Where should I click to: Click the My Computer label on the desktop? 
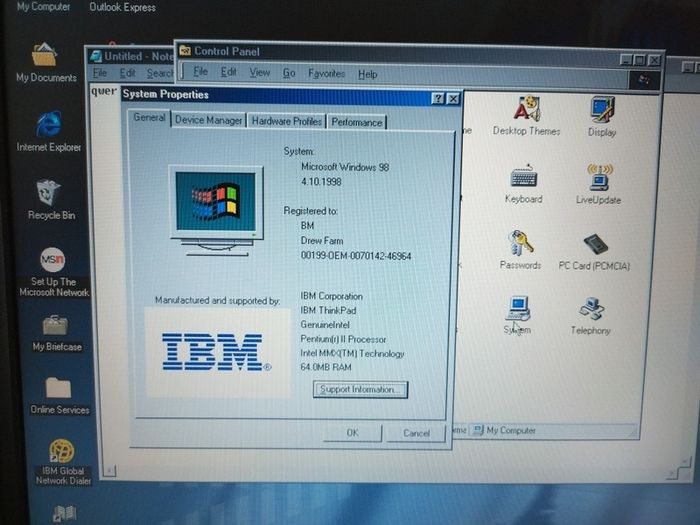43,7
